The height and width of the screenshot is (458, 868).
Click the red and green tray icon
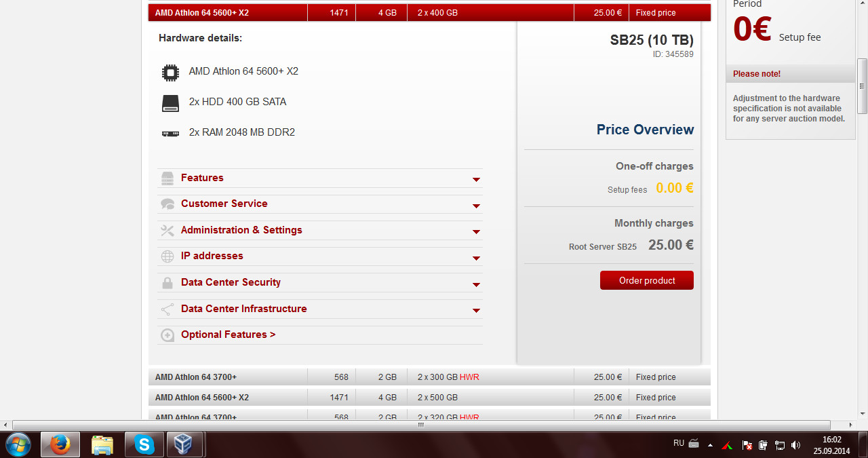pos(727,445)
